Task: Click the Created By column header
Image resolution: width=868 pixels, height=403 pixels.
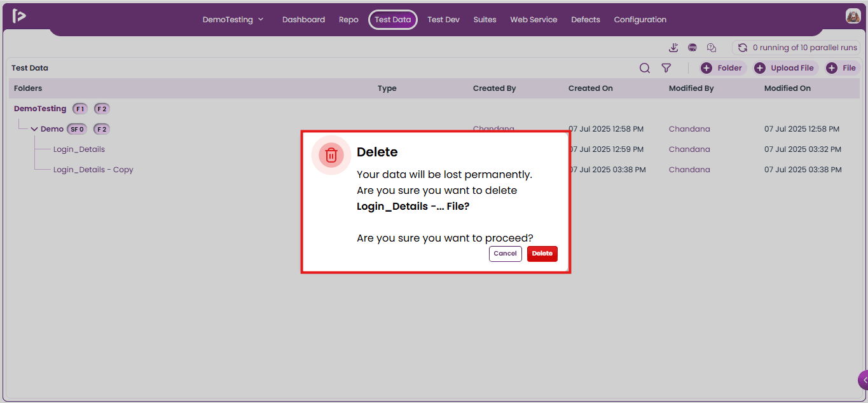Action: (494, 88)
